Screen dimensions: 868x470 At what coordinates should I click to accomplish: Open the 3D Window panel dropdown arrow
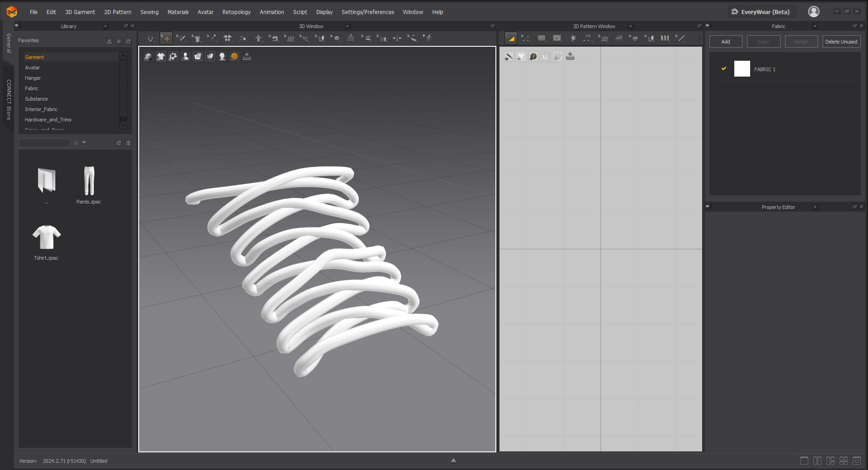tap(348, 26)
